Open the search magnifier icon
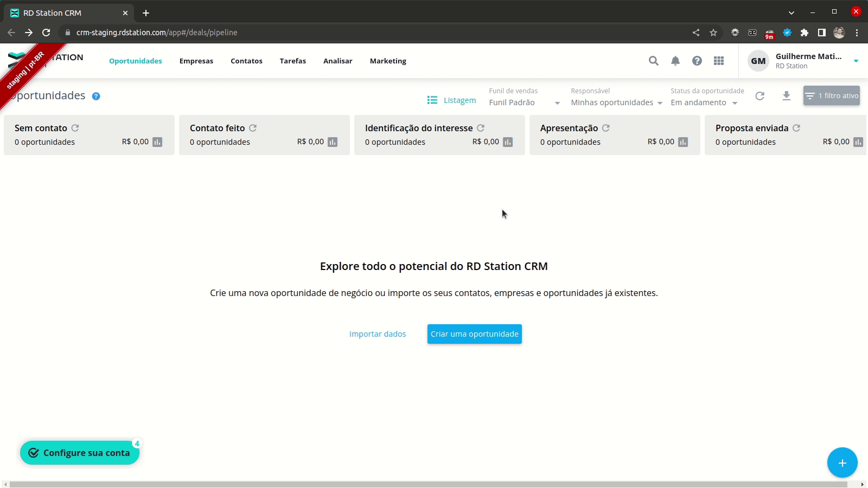The width and height of the screenshot is (868, 488). click(x=653, y=61)
